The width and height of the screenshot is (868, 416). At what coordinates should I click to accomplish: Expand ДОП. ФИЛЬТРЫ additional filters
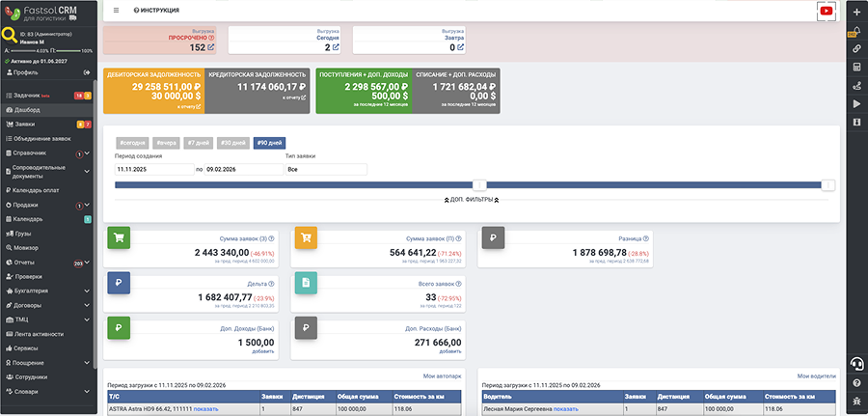pyautogui.click(x=468, y=200)
